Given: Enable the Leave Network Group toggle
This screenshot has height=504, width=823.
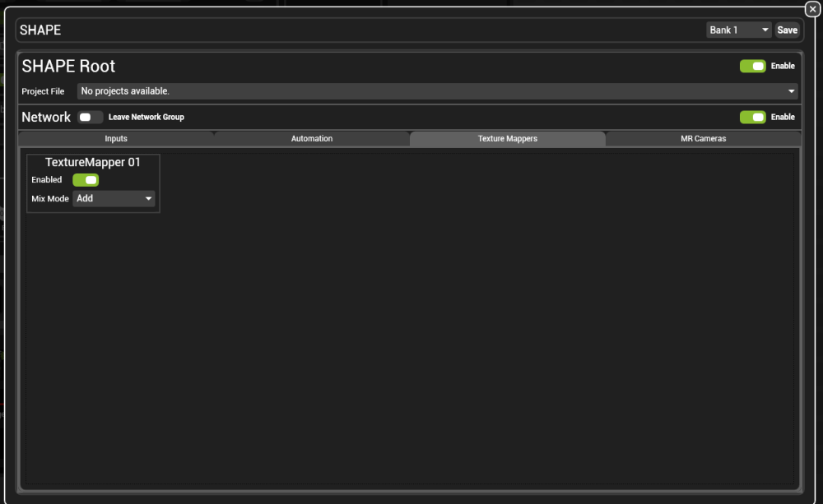Looking at the screenshot, I should pos(90,117).
